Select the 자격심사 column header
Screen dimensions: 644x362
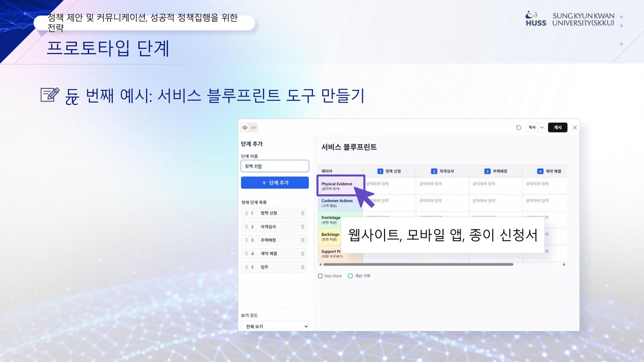[442, 171]
